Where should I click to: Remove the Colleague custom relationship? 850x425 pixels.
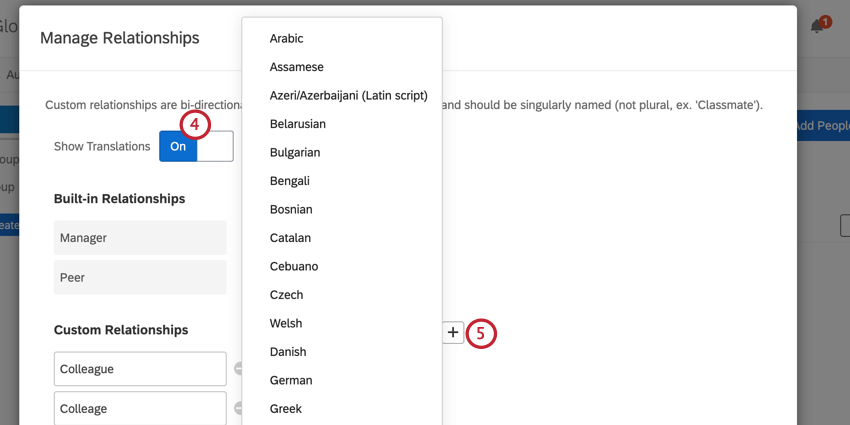[238, 369]
